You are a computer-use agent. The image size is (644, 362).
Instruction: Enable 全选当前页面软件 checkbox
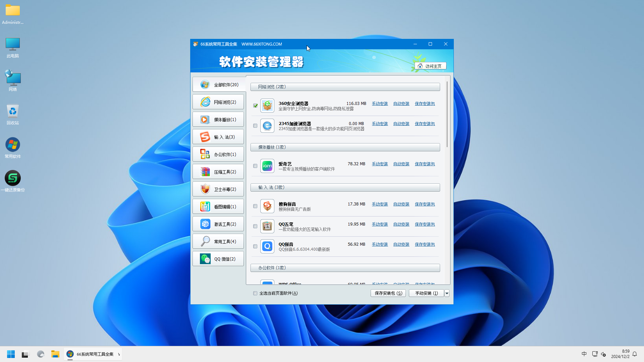pyautogui.click(x=255, y=293)
